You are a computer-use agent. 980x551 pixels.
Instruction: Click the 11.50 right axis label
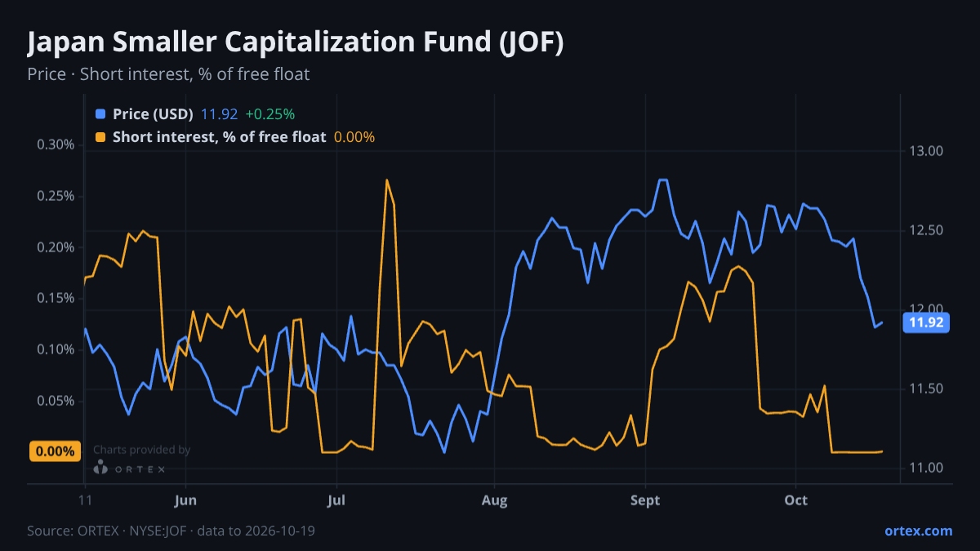pos(925,389)
